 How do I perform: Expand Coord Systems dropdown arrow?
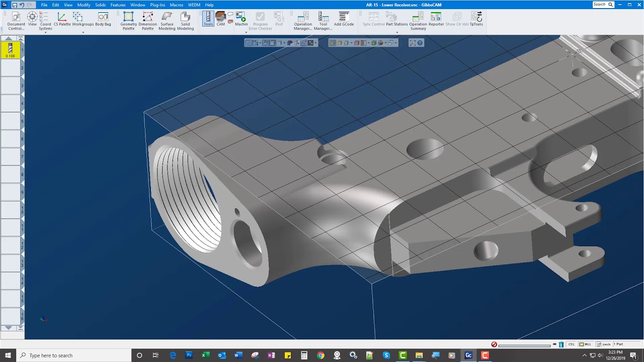click(45, 33)
